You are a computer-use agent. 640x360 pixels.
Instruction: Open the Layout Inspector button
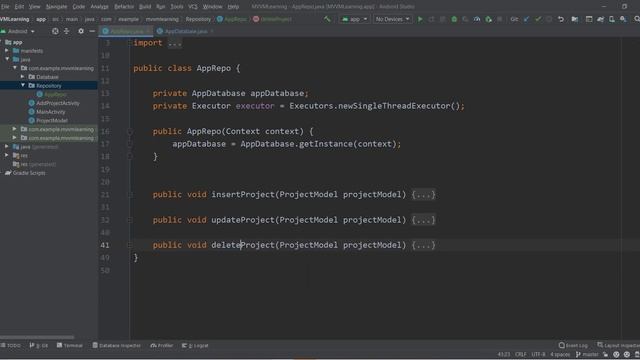click(618, 345)
